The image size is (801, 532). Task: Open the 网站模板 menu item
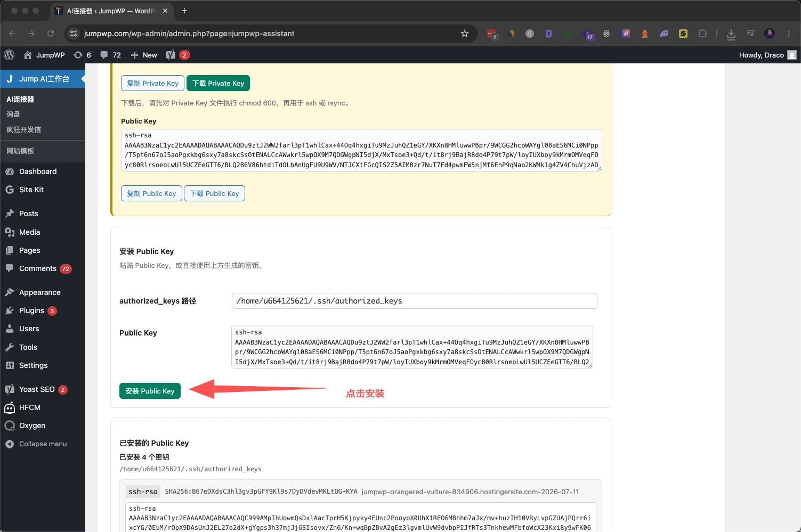coord(20,151)
